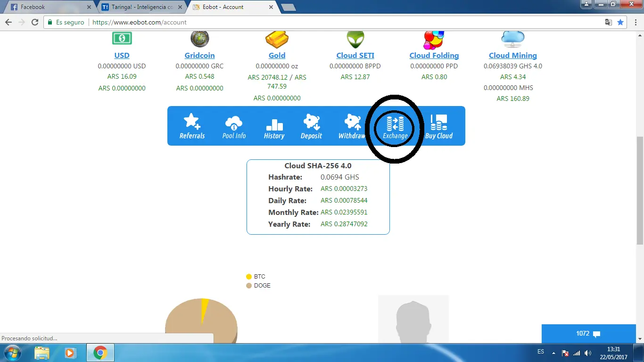Viewport: 644px width, 362px height.
Task: Open the media player taskbar icon
Action: (x=70, y=353)
